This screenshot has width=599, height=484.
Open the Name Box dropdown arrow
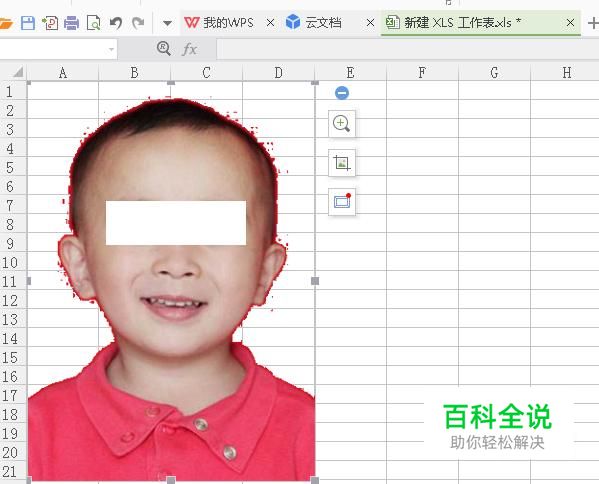[111, 49]
